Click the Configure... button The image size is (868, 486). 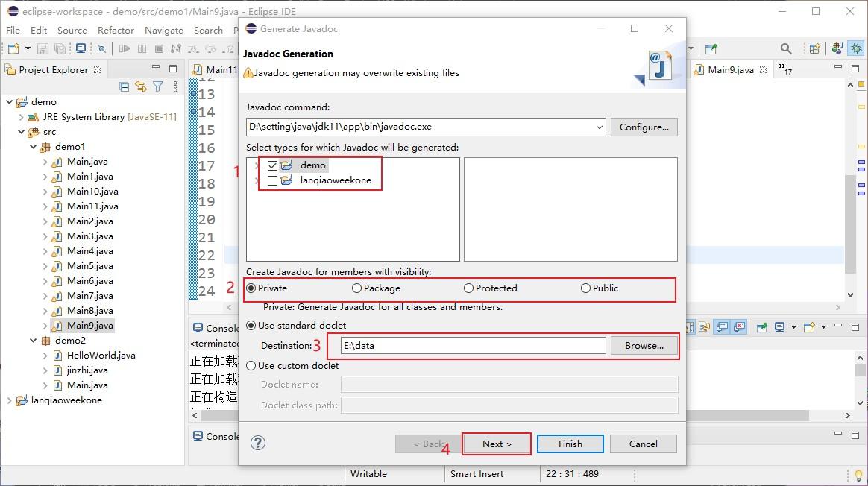(x=644, y=127)
